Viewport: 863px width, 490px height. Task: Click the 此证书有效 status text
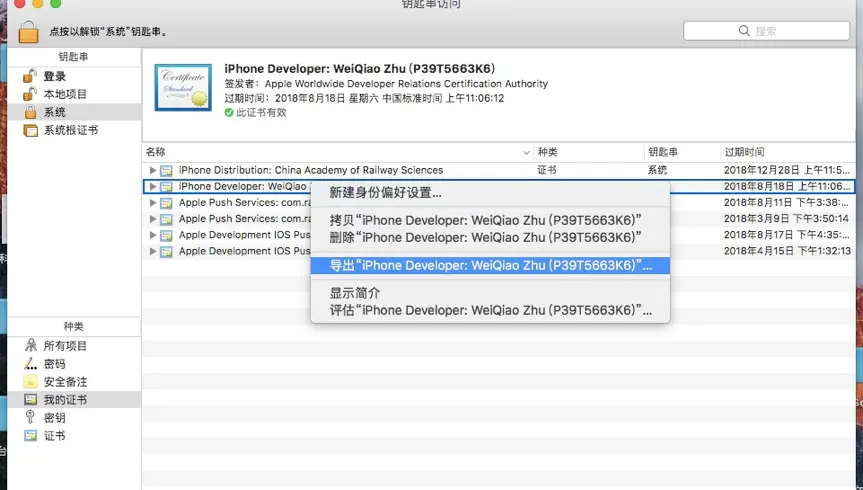[x=261, y=112]
